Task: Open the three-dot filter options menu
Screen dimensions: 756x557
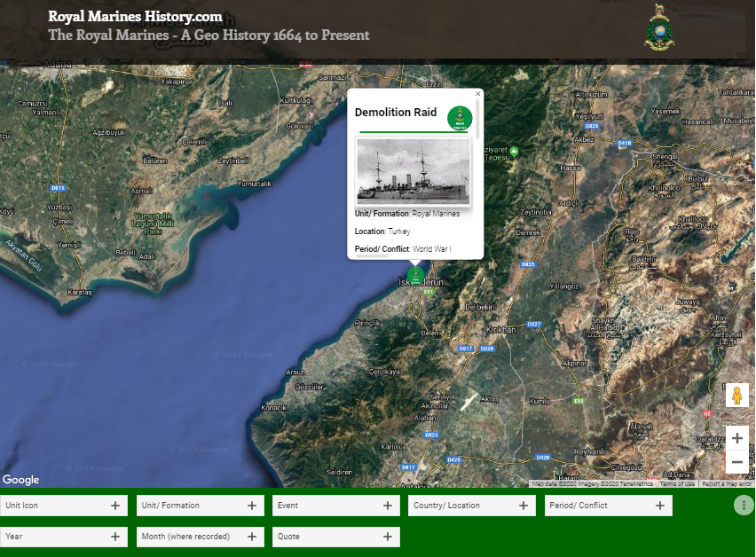Action: point(744,505)
